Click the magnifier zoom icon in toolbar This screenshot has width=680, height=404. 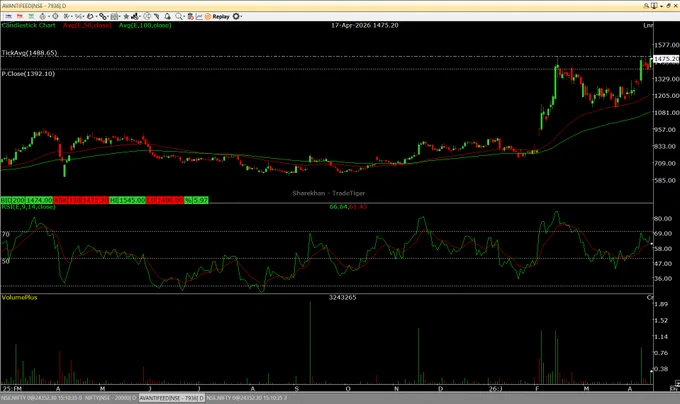tap(178, 16)
